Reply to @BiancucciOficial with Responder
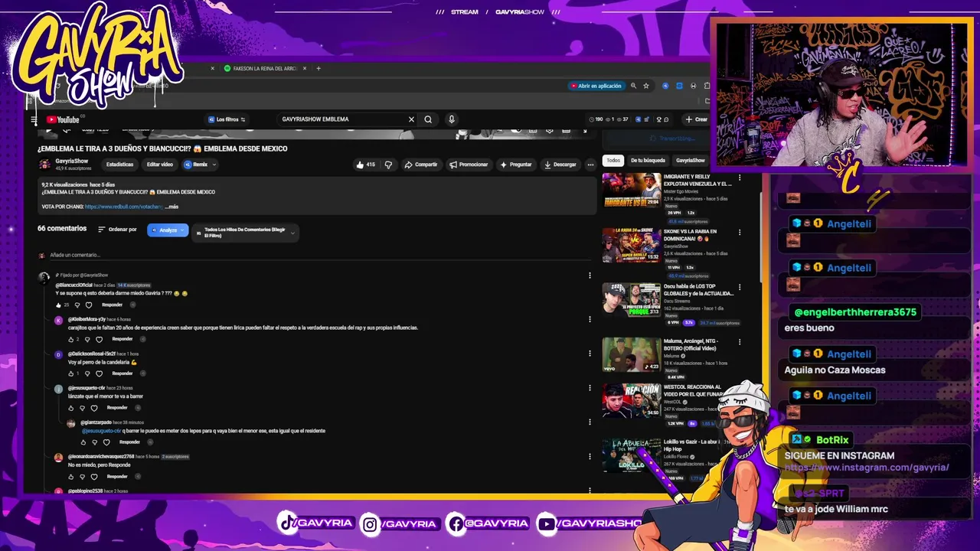This screenshot has height=551, width=980. [112, 305]
